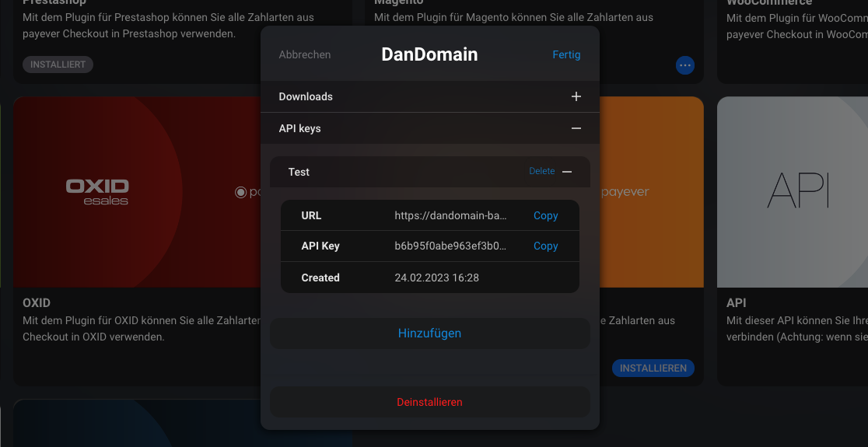Select the dandomain URL text
The height and width of the screenshot is (447, 868).
pos(450,216)
